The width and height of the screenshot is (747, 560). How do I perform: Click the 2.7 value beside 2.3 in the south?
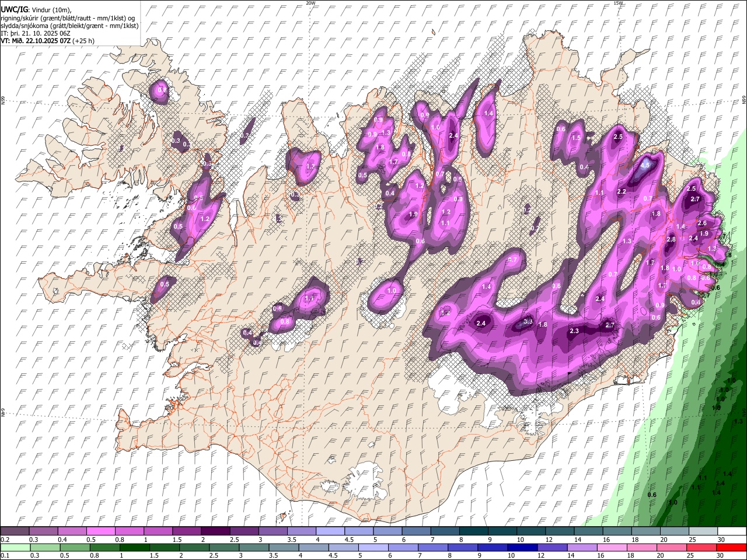click(610, 325)
